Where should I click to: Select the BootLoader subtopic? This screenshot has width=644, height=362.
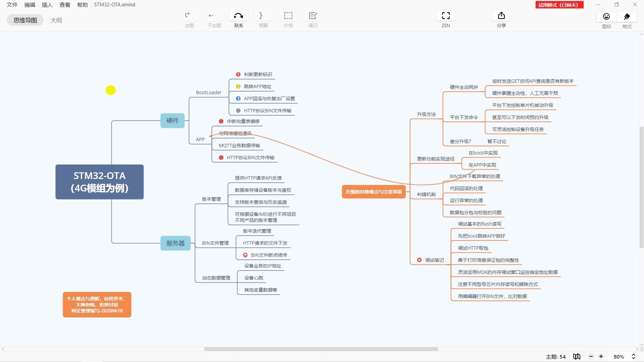(x=209, y=93)
